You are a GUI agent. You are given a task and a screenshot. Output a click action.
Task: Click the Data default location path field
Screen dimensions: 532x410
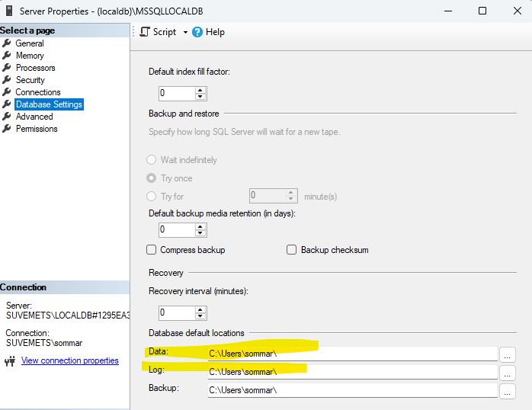coord(353,354)
